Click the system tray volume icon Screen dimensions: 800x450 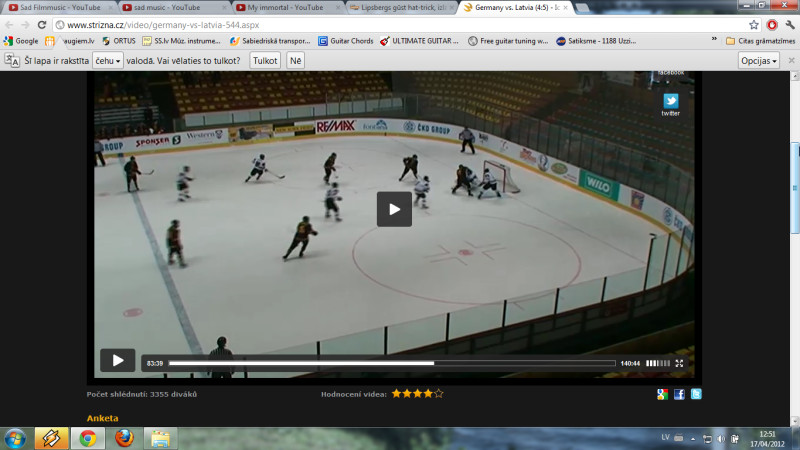tap(721, 439)
